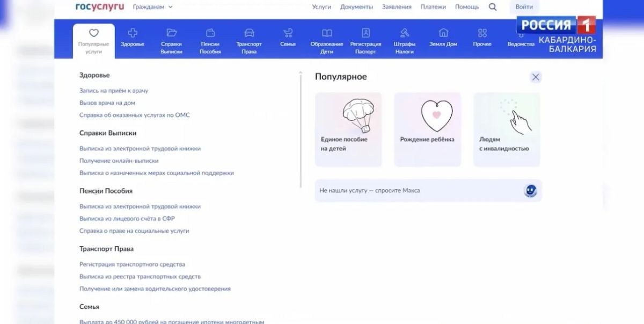
Task: Open the Заявления menu item
Action: 397,7
